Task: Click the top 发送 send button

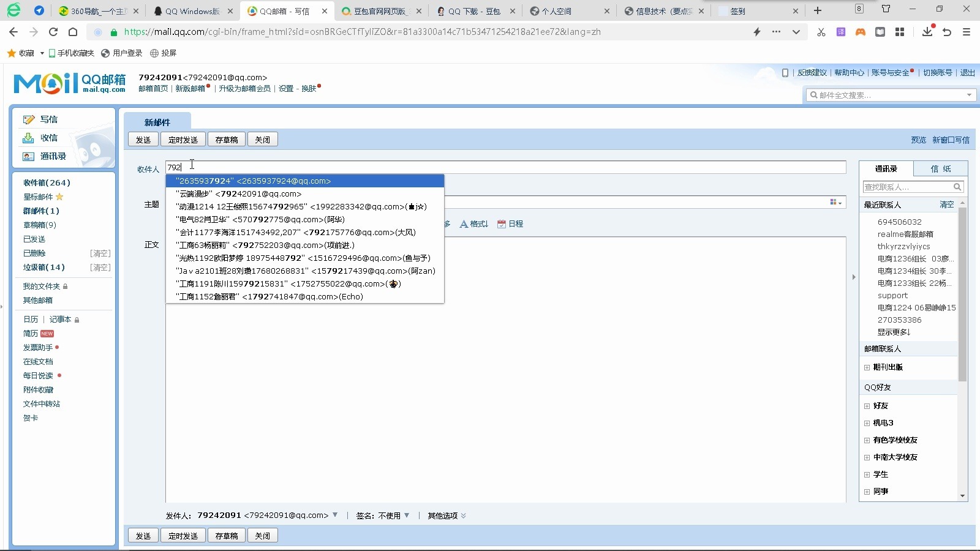Action: pos(143,140)
